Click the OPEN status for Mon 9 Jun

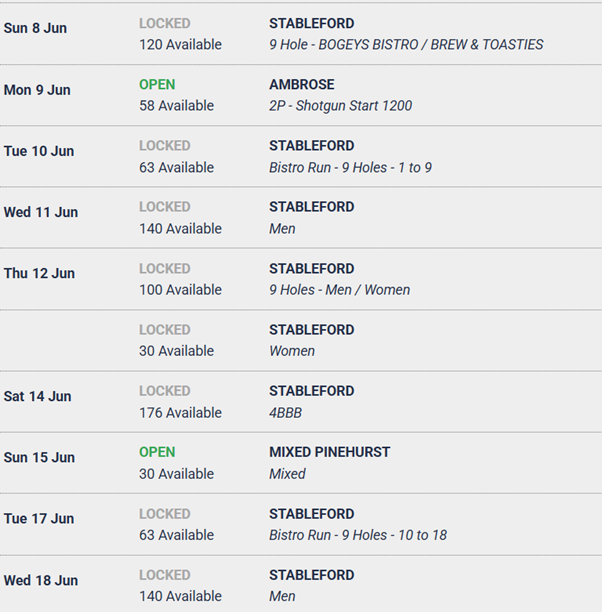(x=157, y=85)
